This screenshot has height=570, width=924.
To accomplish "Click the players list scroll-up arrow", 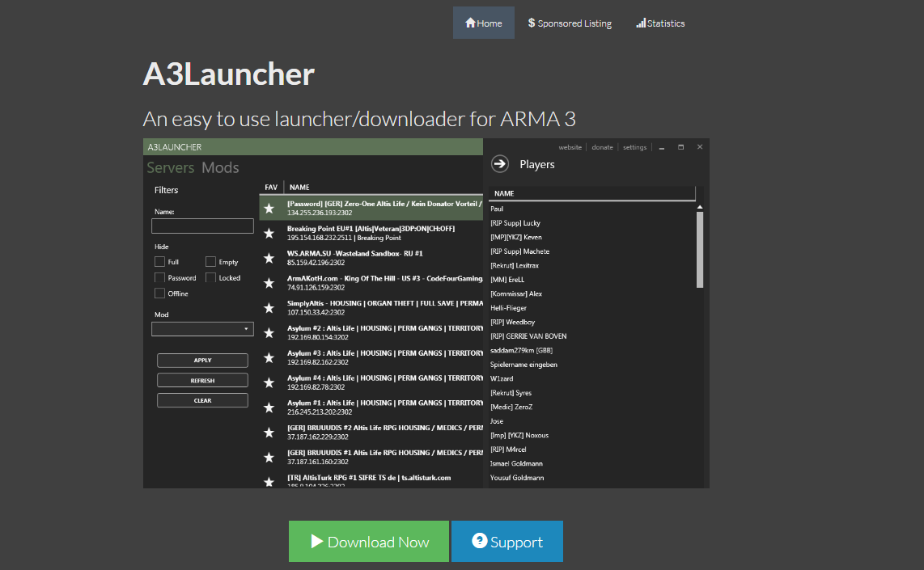I will [x=700, y=207].
